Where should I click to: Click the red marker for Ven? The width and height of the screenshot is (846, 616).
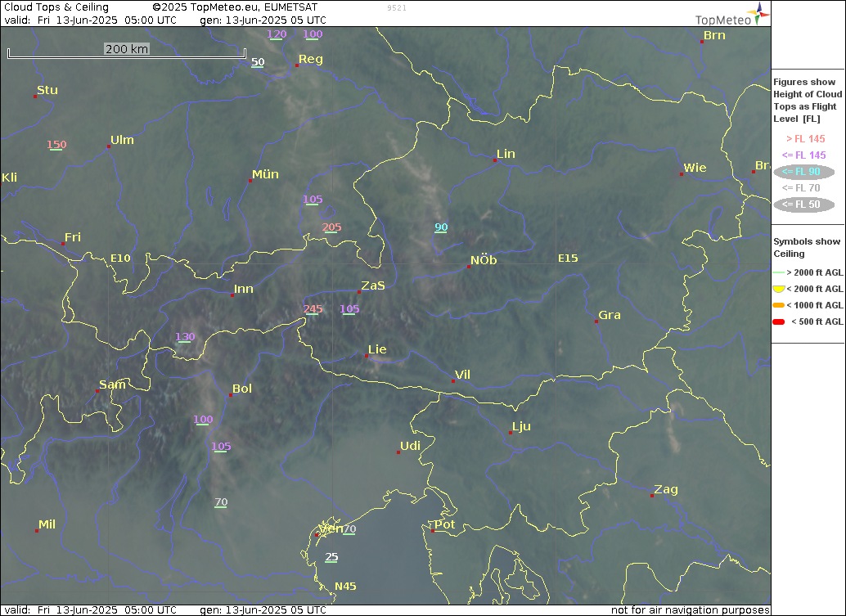317,534
